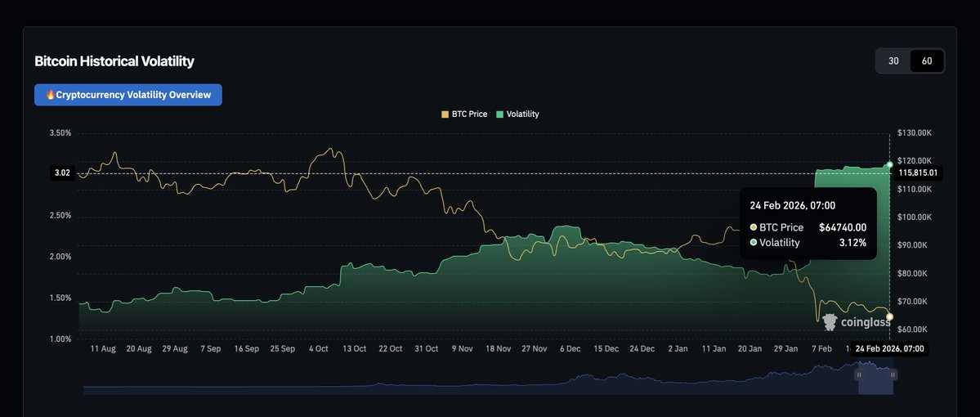
Task: Click the left handle of the range slider
Action: click(858, 374)
